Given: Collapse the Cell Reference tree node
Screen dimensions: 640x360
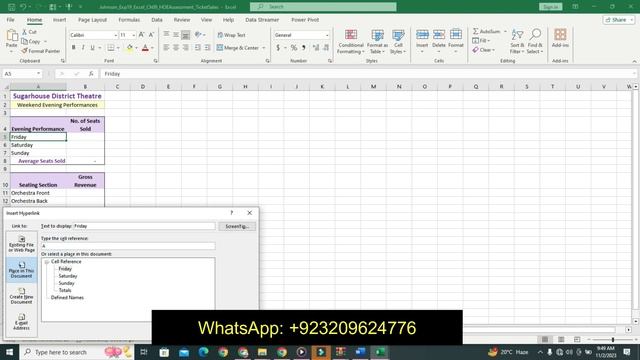Looking at the screenshot, I should click(47, 262).
